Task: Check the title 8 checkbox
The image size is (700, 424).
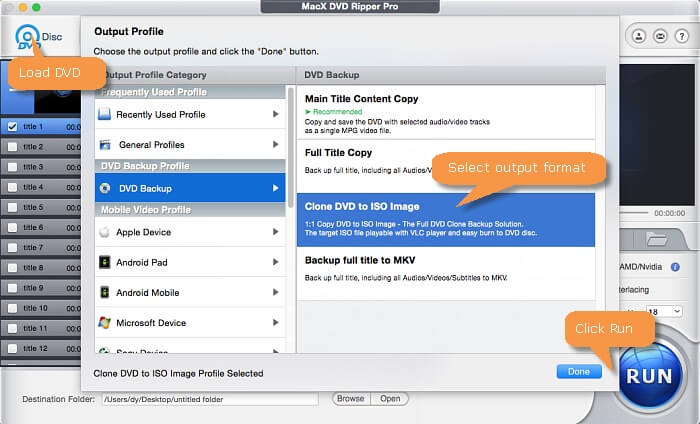Action: pyautogui.click(x=12, y=268)
